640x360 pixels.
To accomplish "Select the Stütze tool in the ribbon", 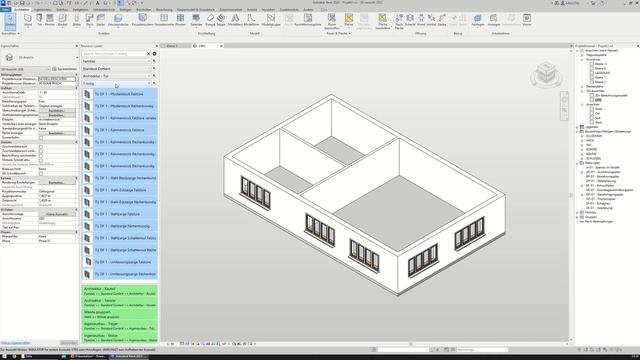I will (x=76, y=20).
